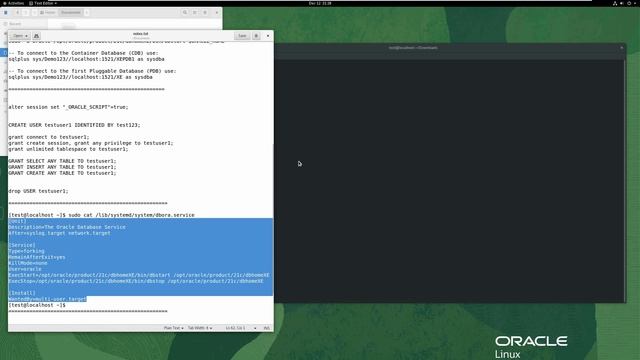Image resolution: width=640 pixels, height=360 pixels.
Task: Toggle INS overwrite mode indicator
Action: (267, 328)
